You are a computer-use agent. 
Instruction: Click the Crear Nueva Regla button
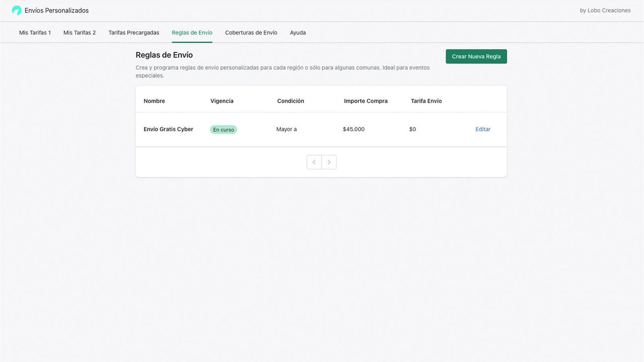476,56
